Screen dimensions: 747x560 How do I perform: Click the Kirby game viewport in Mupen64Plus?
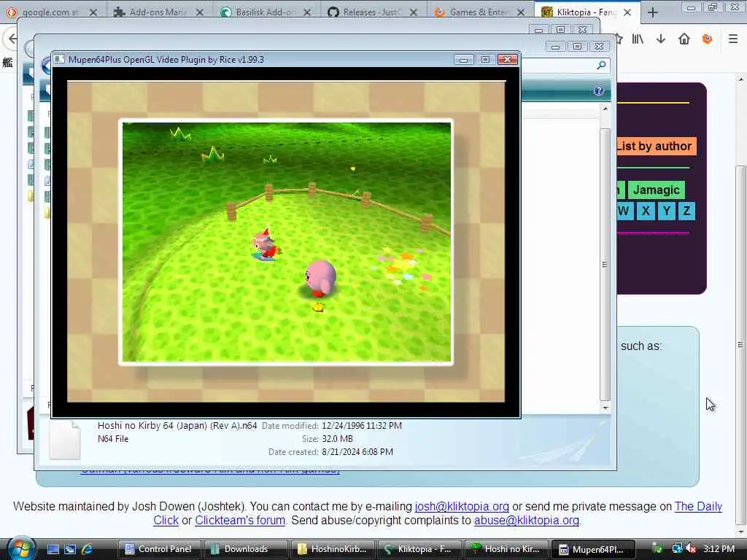click(286, 242)
